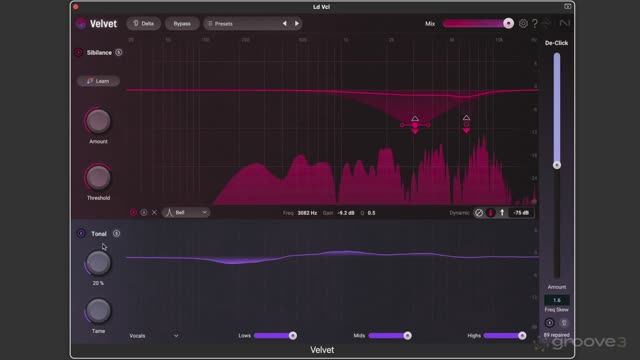
Task: Click the De-Click reset trash icon
Action: pyautogui.click(x=564, y=323)
